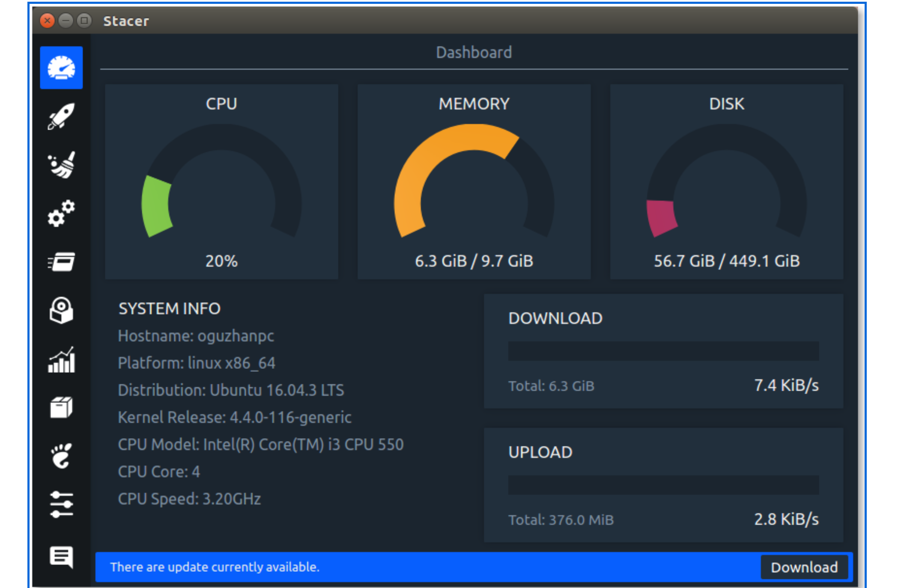
Task: Maximize the Stacer window
Action: coord(84,21)
